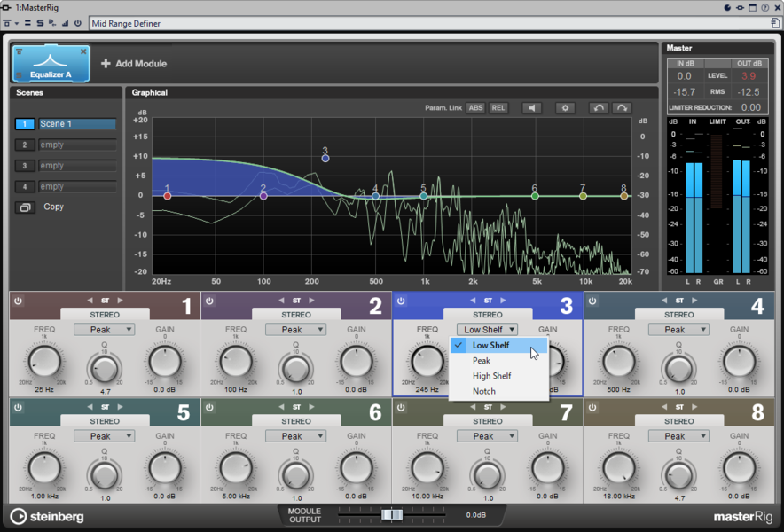Image resolution: width=784 pixels, height=532 pixels.
Task: Click band 5 next channel mode arrow
Action: (120, 407)
